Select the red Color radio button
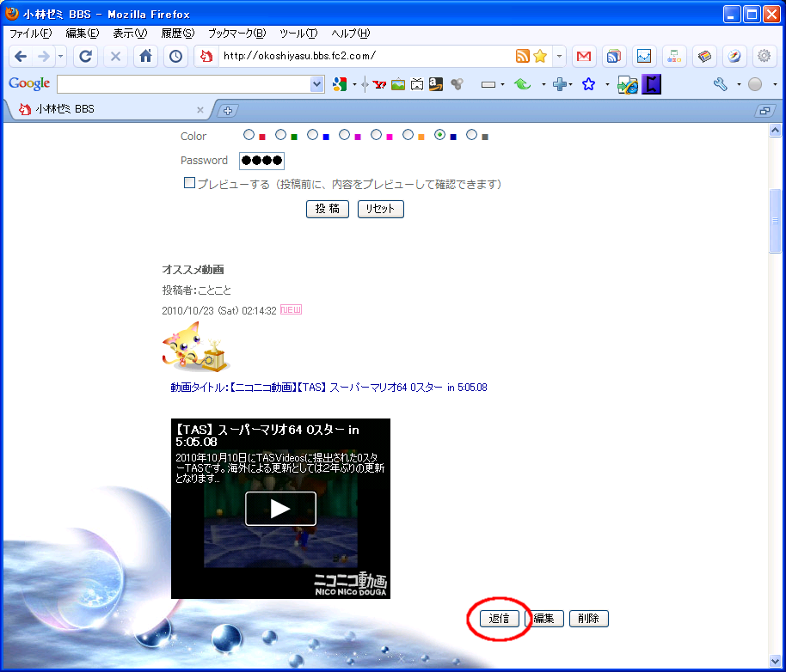786x672 pixels. coord(249,135)
